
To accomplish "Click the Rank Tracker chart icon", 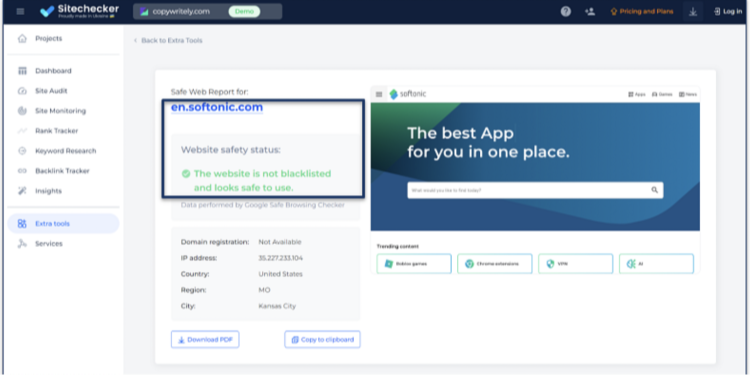I will [22, 131].
